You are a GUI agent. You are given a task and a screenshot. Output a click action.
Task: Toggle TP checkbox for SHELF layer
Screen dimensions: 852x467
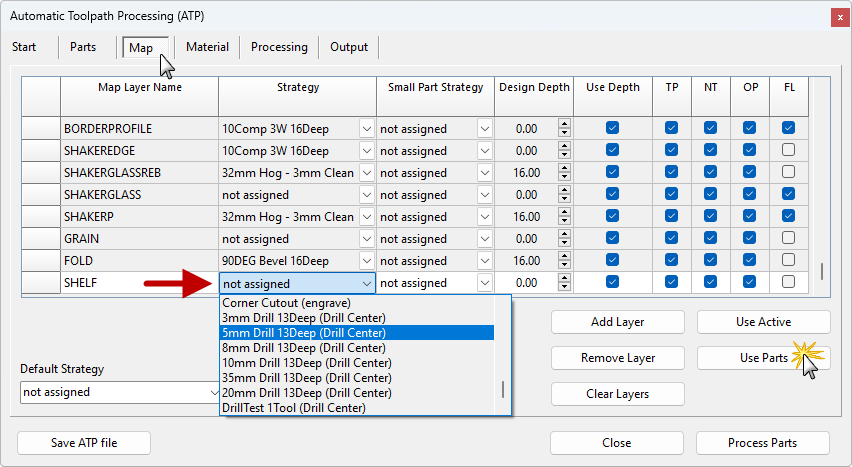(x=671, y=282)
